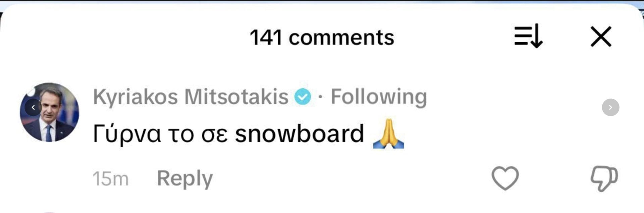Image resolution: width=644 pixels, height=213 pixels.
Task: Click the empty space between Reply and the heart
Action: 352,179
